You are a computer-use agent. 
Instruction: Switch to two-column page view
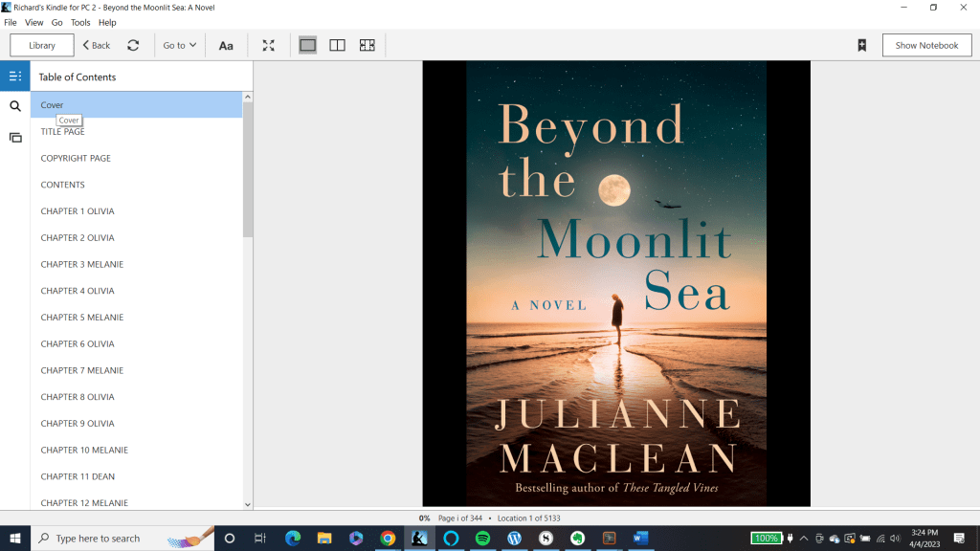point(337,45)
